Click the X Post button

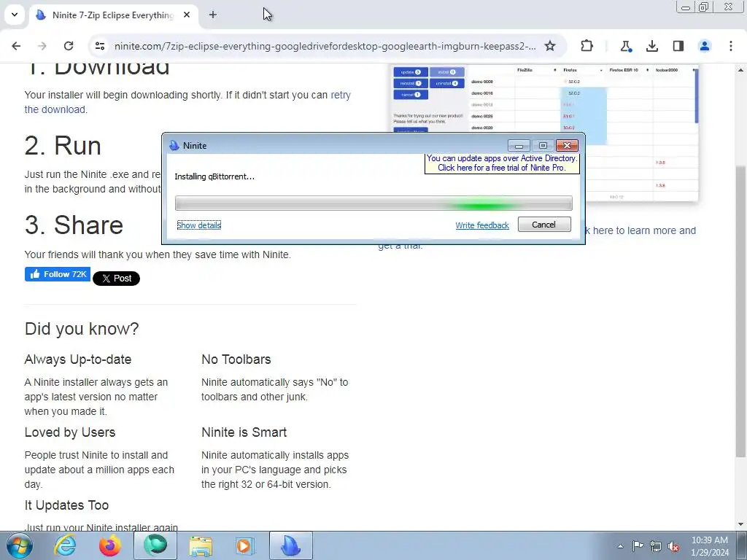(116, 279)
